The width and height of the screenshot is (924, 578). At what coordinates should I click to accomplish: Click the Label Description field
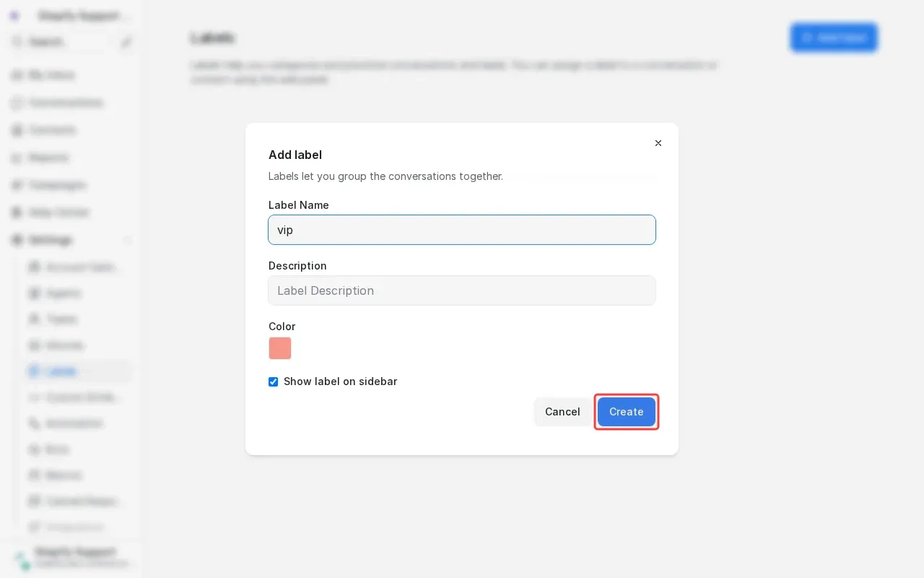click(462, 290)
